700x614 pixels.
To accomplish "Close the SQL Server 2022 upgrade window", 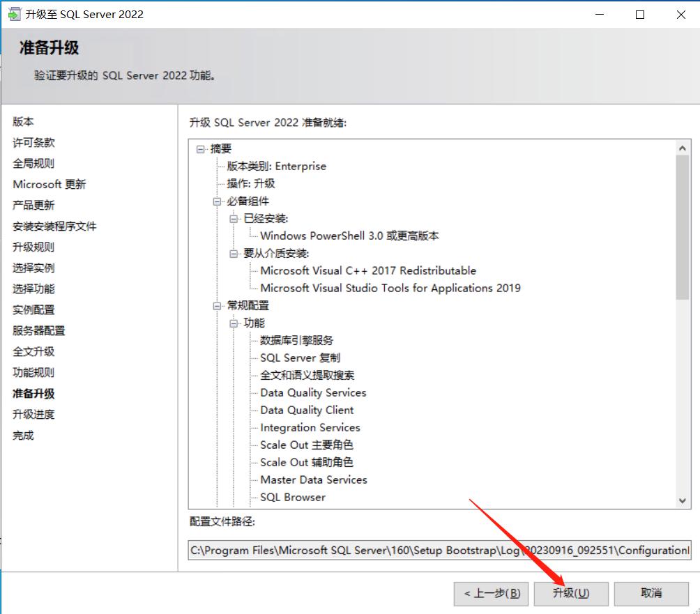I will click(680, 14).
